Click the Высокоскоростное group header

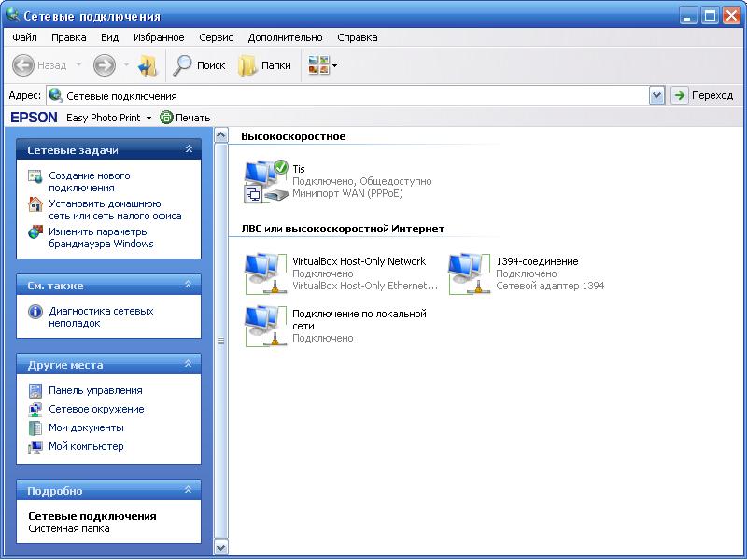(293, 136)
